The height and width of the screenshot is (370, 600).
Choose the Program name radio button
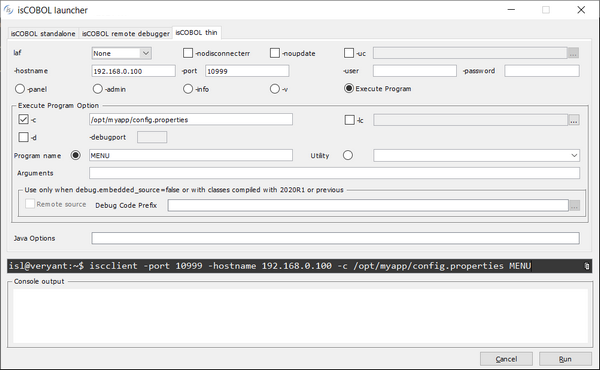(x=76, y=155)
